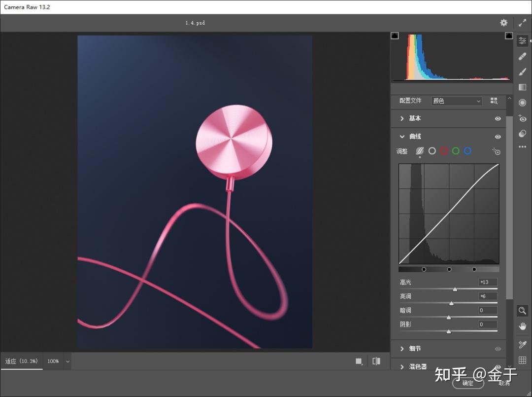Select the Adjustment Brush tool
This screenshot has width=532, height=397.
[523, 72]
